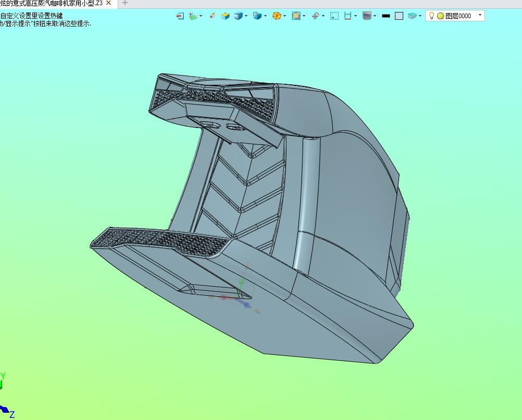Close the .Z3 document tab
This screenshot has height=420, width=522.
tap(108, 3)
